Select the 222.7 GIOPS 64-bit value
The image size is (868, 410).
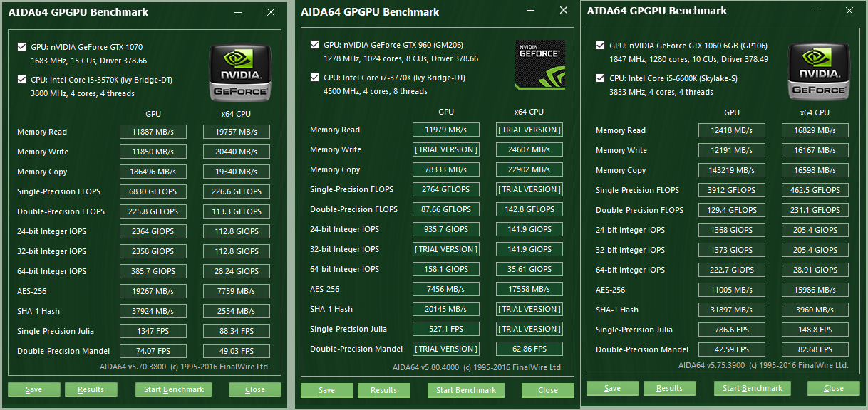[x=732, y=270]
